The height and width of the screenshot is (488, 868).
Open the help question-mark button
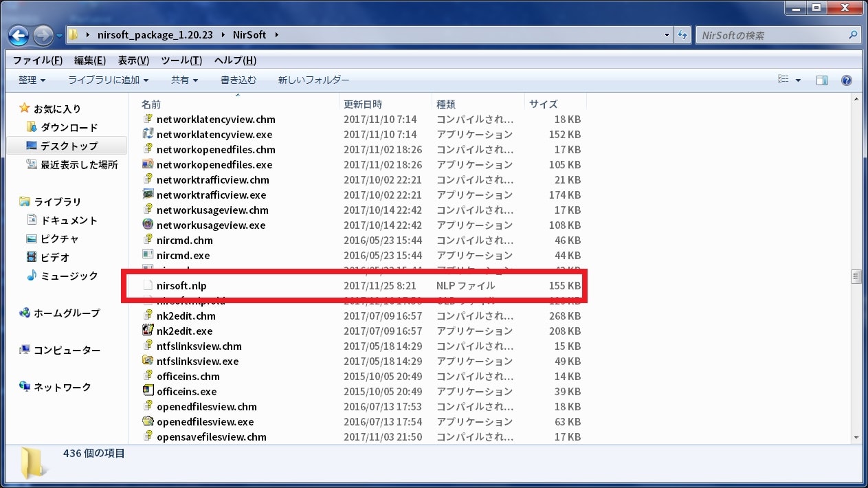[x=847, y=80]
